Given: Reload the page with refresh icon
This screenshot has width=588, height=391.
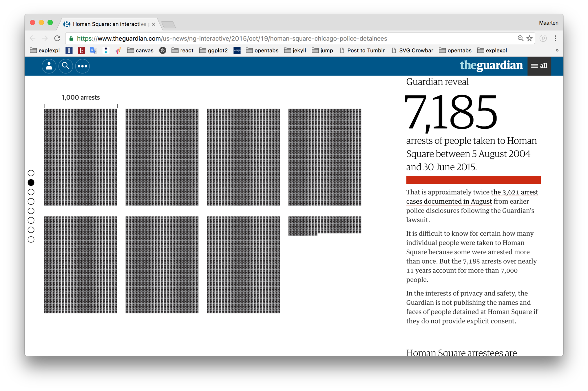Looking at the screenshot, I should click(57, 38).
